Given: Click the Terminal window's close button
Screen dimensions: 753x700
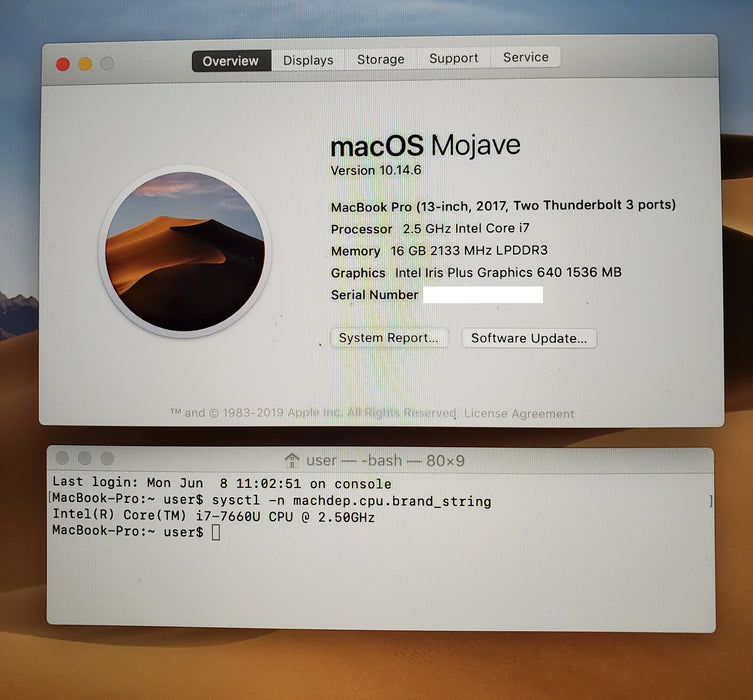Looking at the screenshot, I should tap(62, 458).
